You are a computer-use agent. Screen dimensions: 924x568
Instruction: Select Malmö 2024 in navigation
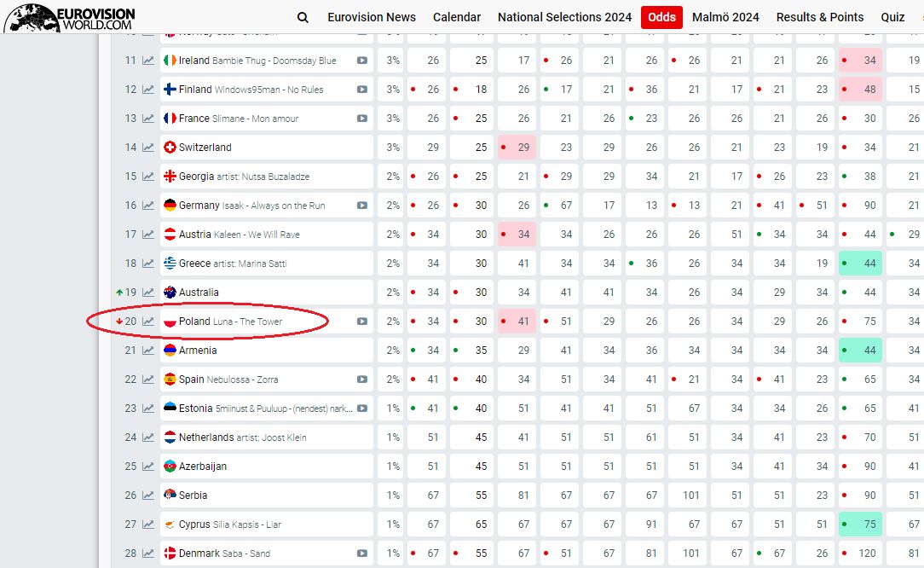tap(725, 17)
